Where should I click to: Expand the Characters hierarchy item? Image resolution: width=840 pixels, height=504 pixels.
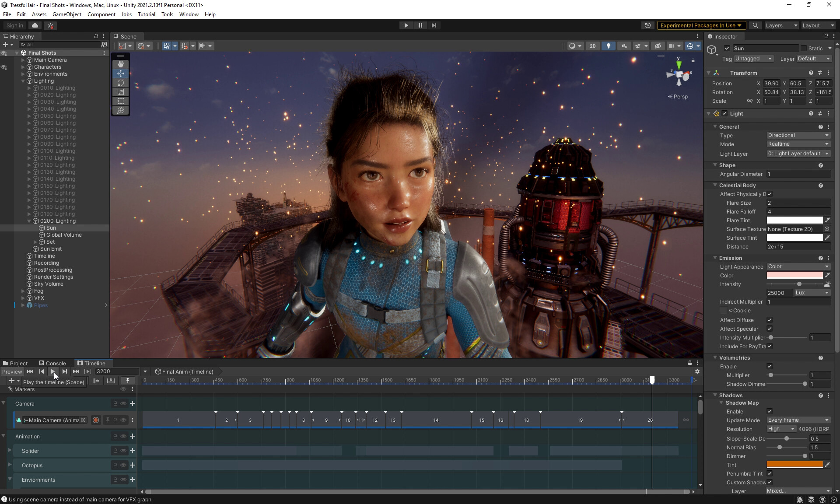tap(23, 67)
